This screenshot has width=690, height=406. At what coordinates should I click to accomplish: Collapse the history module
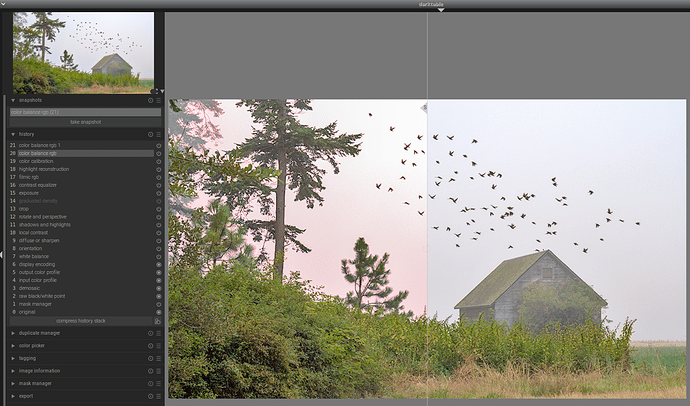[13, 134]
